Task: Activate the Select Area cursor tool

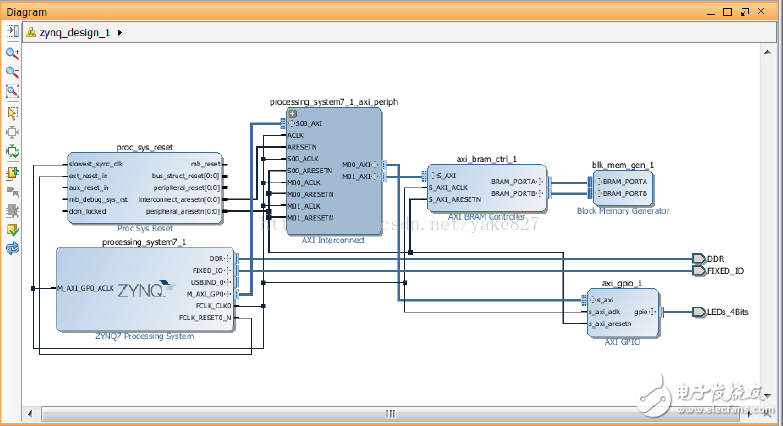Action: coord(13,112)
